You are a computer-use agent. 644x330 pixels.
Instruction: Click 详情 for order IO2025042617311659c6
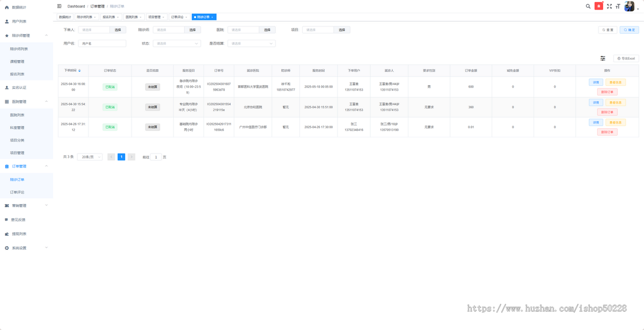(596, 122)
